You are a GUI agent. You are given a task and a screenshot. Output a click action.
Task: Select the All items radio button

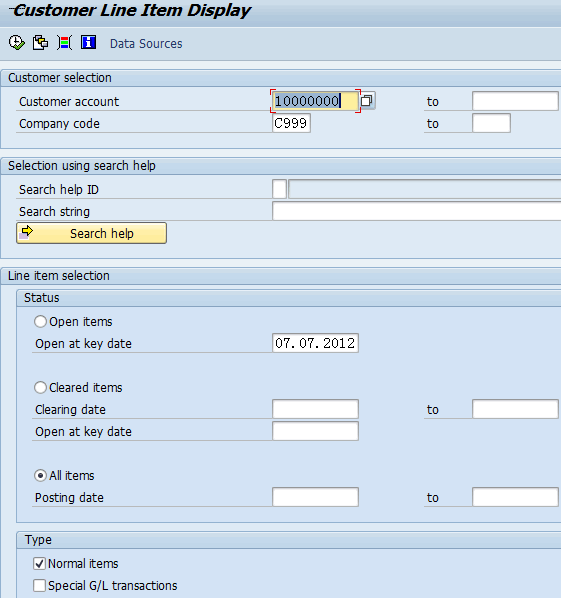[x=40, y=476]
